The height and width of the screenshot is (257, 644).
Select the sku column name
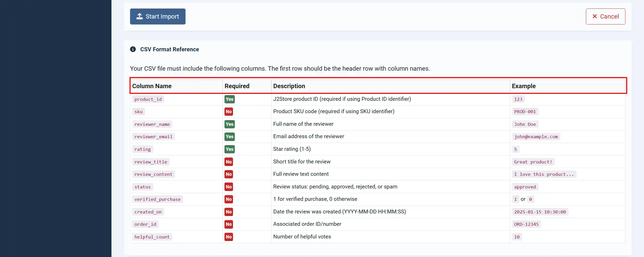[139, 112]
